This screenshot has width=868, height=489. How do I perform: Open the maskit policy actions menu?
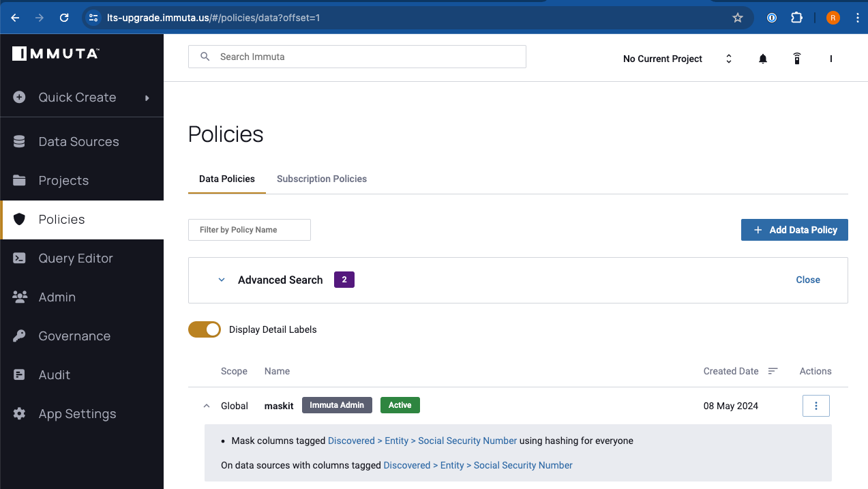[x=816, y=406]
